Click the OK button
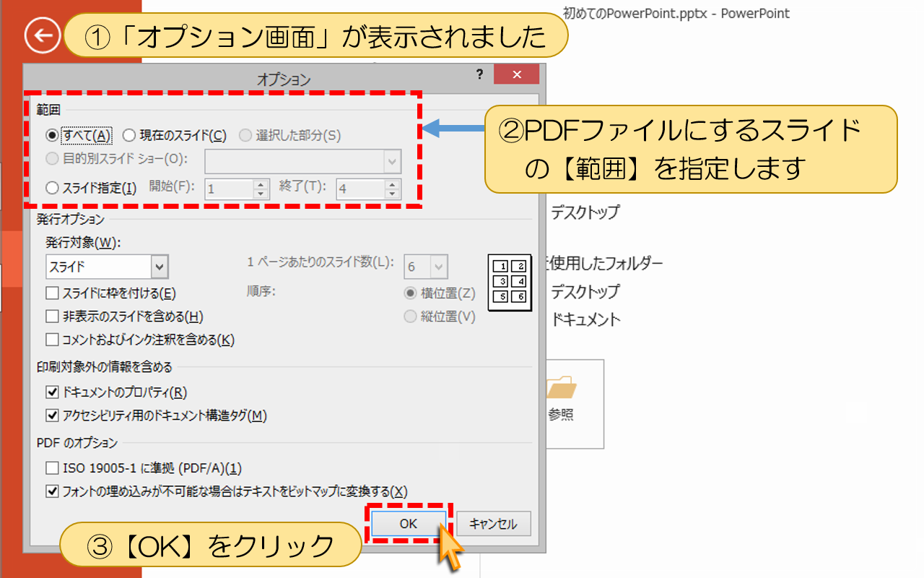This screenshot has width=924, height=578. (x=409, y=524)
